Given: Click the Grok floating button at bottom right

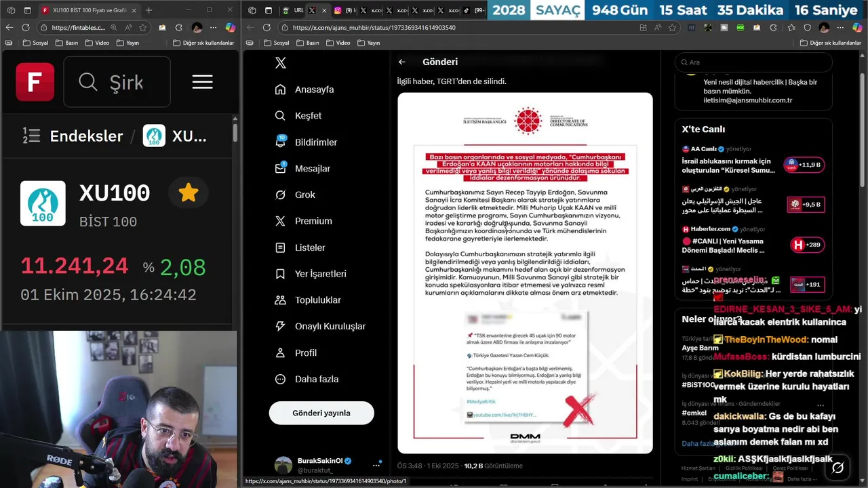Looking at the screenshot, I should coord(837,468).
